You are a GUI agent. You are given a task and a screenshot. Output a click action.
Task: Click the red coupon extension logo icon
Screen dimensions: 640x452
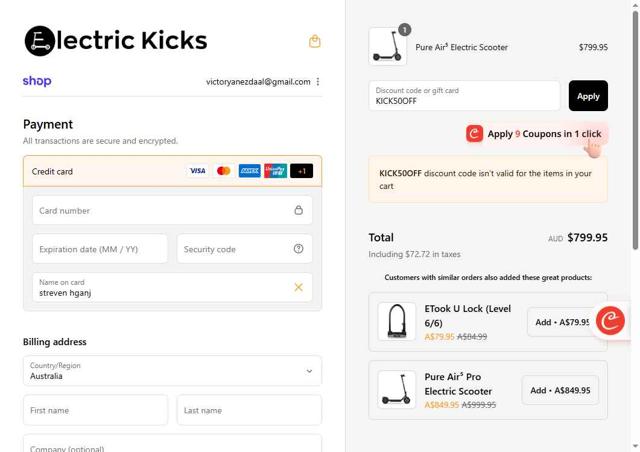coord(474,134)
